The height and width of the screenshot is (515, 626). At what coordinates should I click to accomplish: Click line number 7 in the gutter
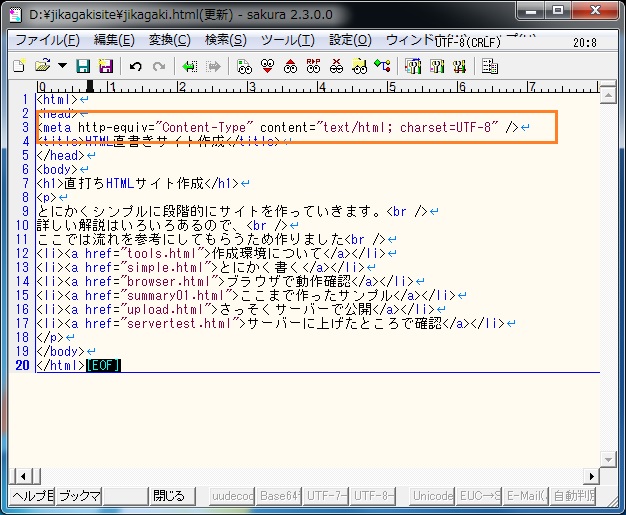click(26, 183)
